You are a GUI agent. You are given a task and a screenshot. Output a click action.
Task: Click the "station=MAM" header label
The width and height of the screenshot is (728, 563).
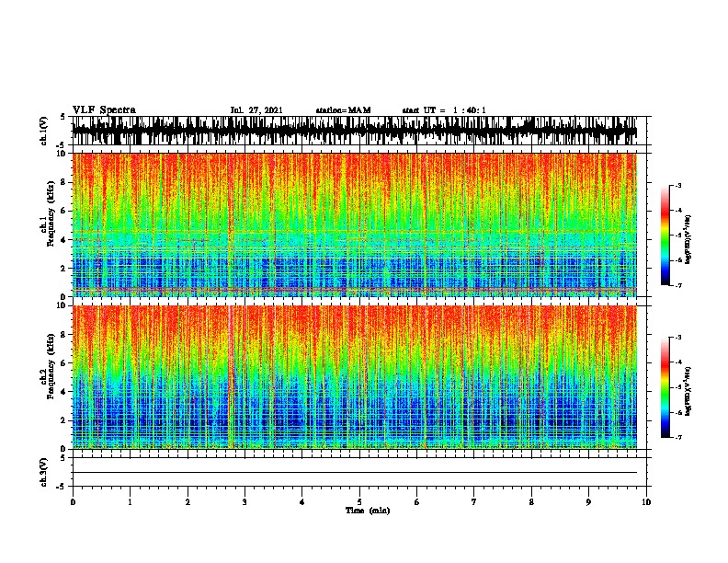pyautogui.click(x=343, y=110)
